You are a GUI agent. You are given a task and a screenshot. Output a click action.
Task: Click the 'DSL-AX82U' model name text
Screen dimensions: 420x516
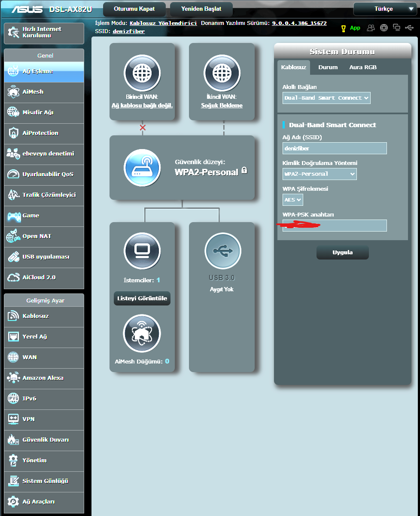click(x=70, y=9)
